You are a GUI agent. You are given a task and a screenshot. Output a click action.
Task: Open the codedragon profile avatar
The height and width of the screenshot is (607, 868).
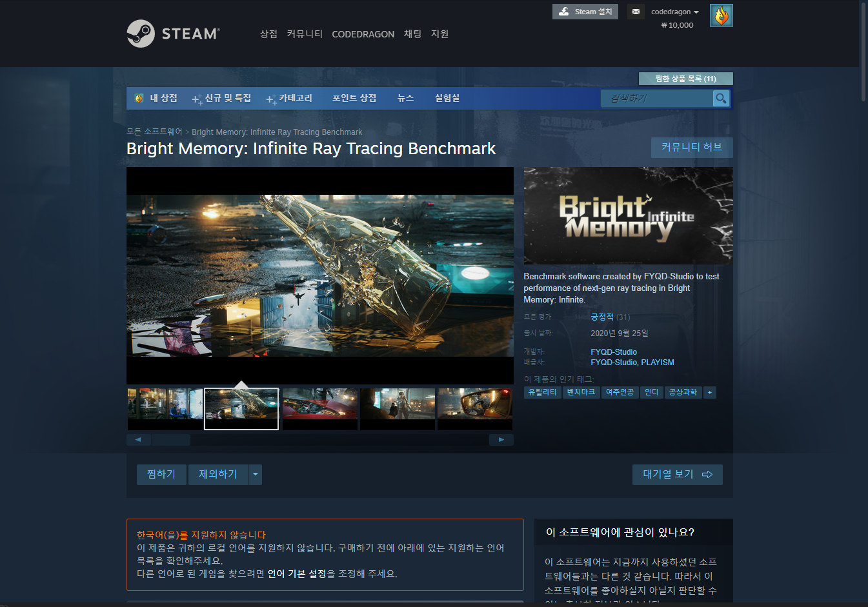(x=721, y=15)
